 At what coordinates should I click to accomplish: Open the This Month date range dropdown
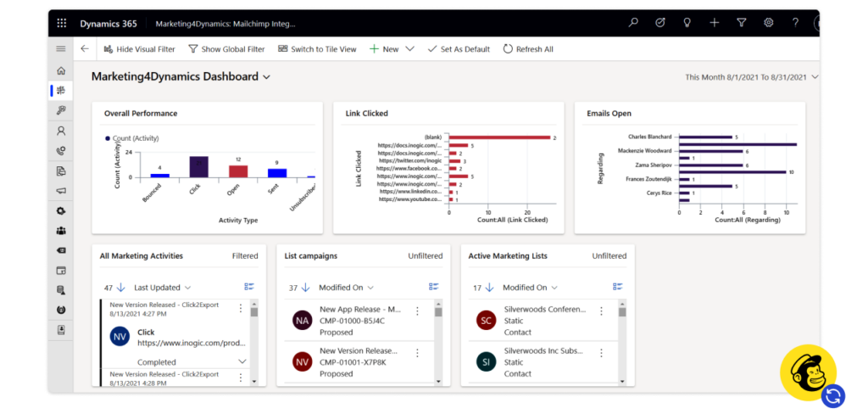click(x=752, y=77)
